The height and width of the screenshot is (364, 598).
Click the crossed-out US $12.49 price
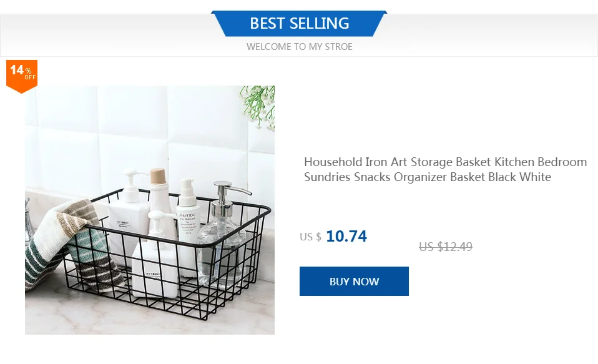[445, 247]
